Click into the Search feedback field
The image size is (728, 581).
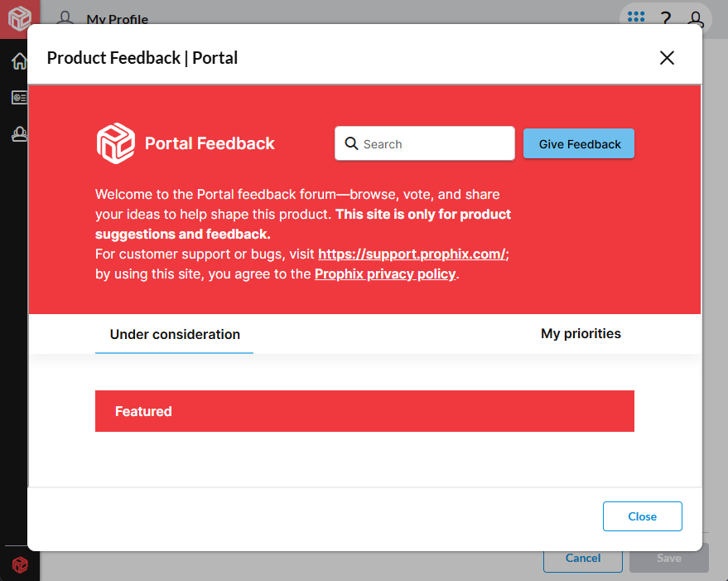435,143
